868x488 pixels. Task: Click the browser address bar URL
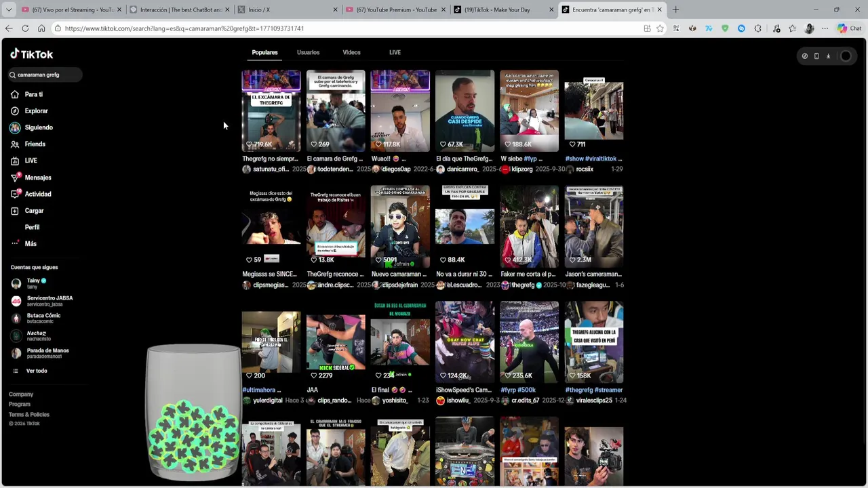pos(184,28)
